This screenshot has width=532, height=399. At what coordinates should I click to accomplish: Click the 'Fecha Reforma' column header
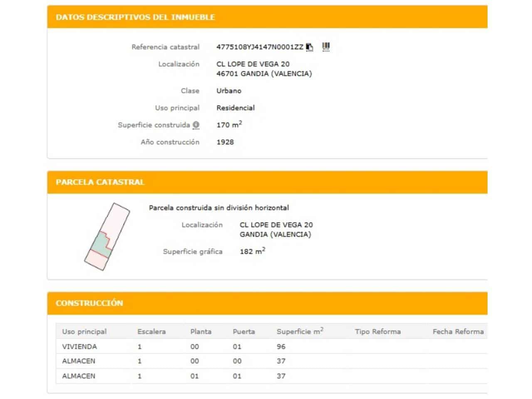pyautogui.click(x=458, y=332)
